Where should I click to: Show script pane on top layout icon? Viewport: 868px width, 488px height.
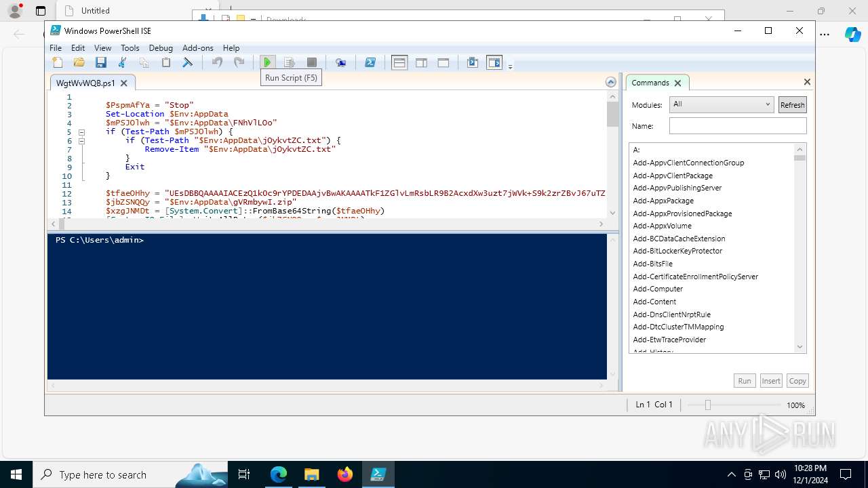point(399,62)
